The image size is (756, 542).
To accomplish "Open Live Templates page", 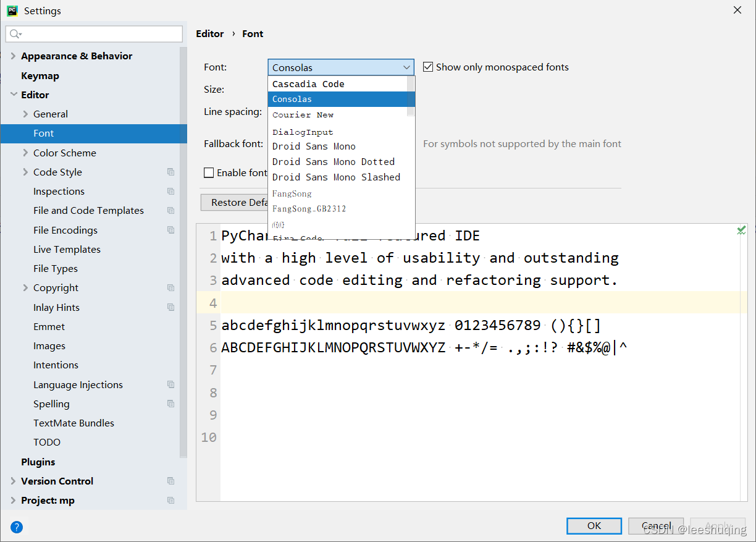I will click(67, 249).
